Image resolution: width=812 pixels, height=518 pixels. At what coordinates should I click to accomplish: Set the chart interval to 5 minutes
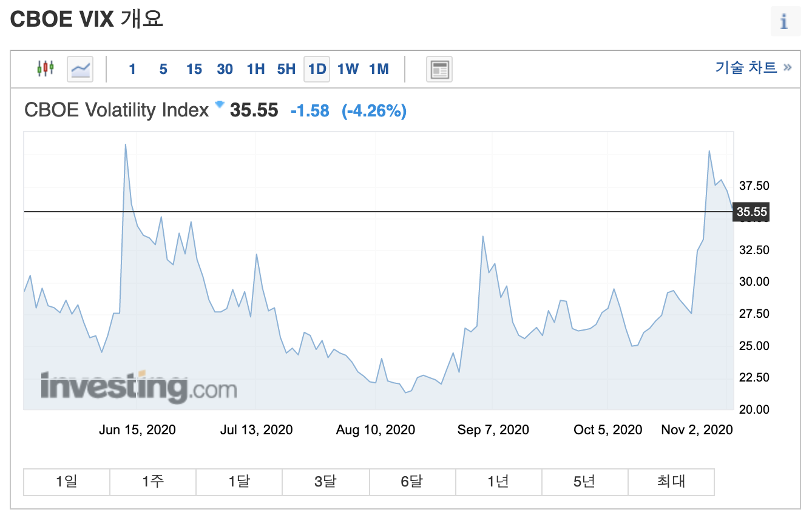coord(163,69)
